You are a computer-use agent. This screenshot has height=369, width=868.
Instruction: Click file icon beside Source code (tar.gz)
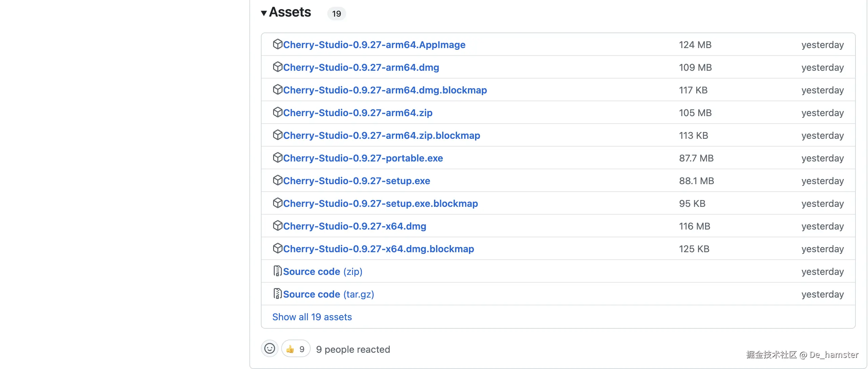pos(277,294)
